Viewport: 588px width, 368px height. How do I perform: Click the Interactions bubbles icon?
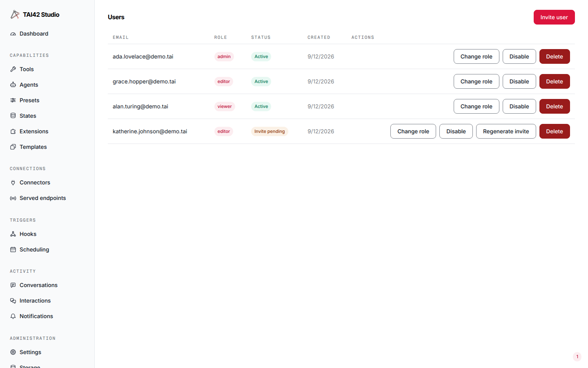tap(13, 301)
